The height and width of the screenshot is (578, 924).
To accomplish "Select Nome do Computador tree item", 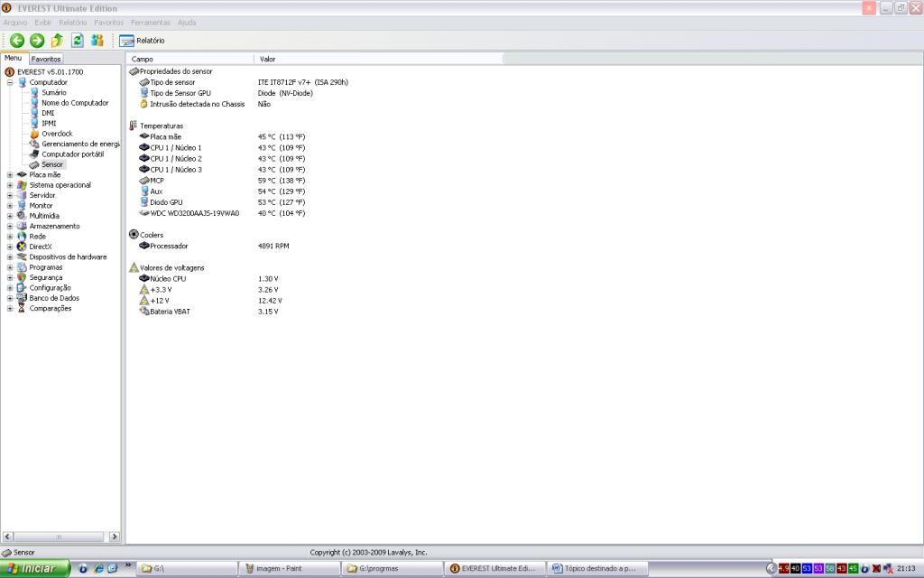I will [75, 103].
